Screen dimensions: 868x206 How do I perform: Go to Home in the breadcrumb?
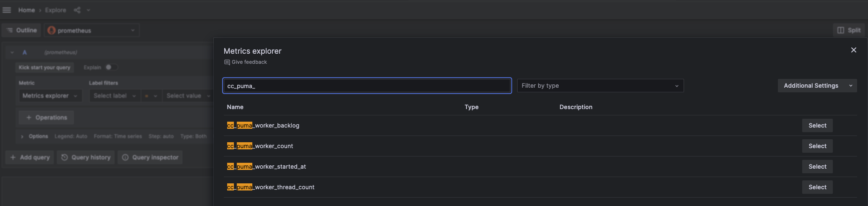pyautogui.click(x=26, y=10)
